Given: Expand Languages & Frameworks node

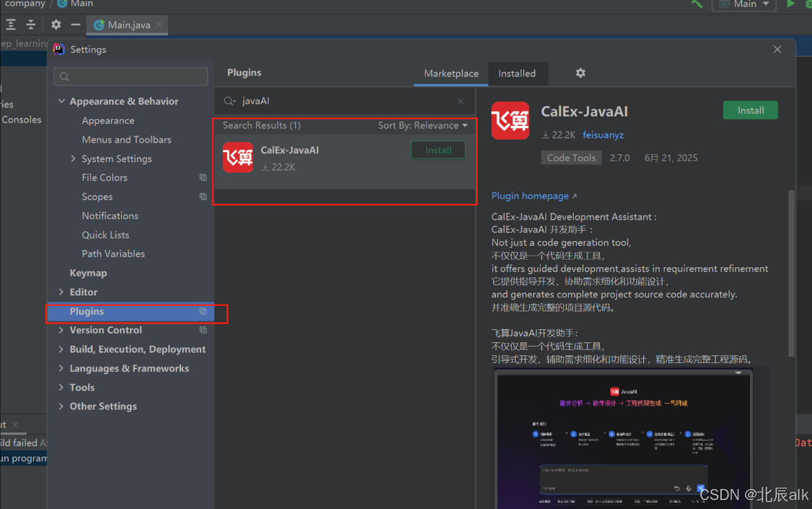Looking at the screenshot, I should [61, 368].
